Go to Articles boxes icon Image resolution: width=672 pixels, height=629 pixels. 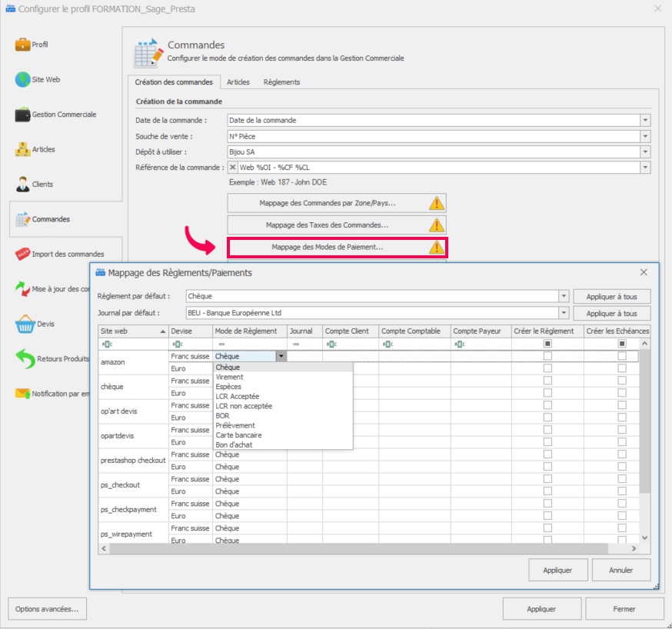pos(22,149)
